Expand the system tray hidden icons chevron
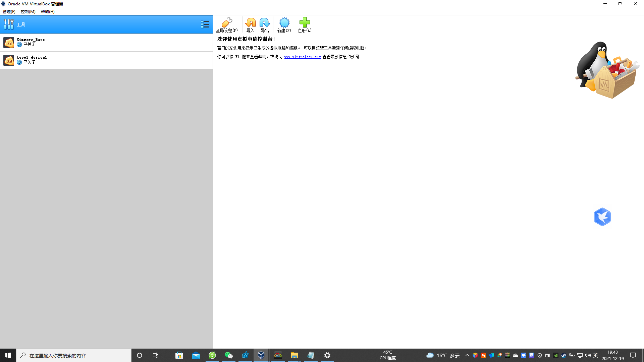Screen dimensions: 644x362 (467, 355)
